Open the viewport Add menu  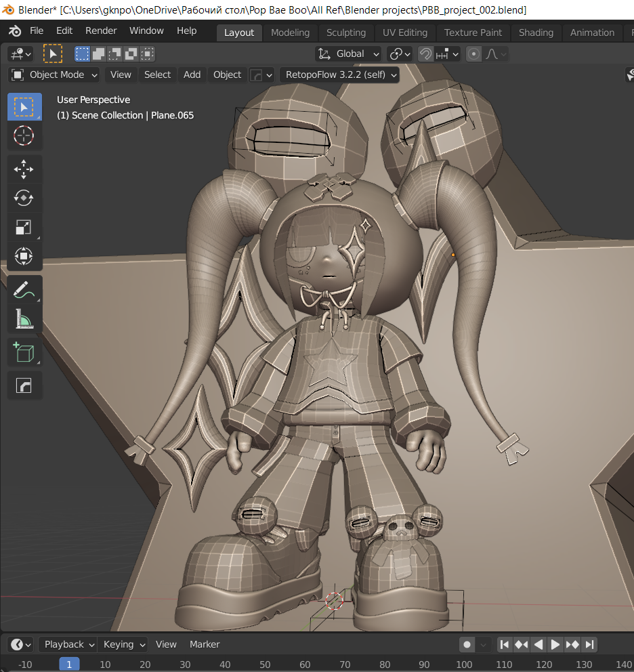point(192,75)
